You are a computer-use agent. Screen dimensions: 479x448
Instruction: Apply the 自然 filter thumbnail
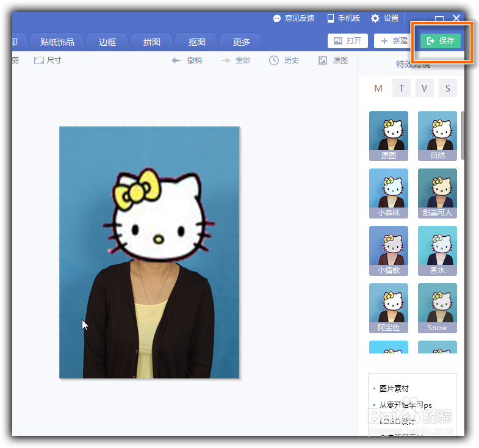[x=438, y=136]
